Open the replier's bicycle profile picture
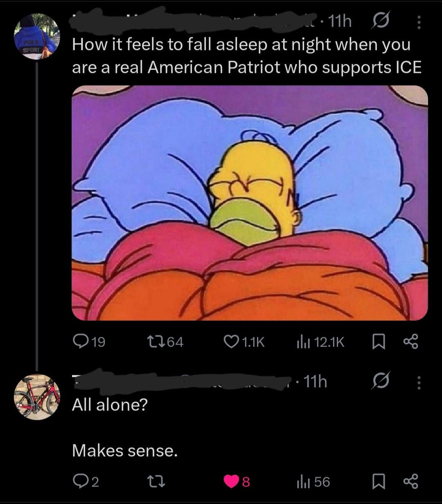This screenshot has width=442, height=504. 37,397
